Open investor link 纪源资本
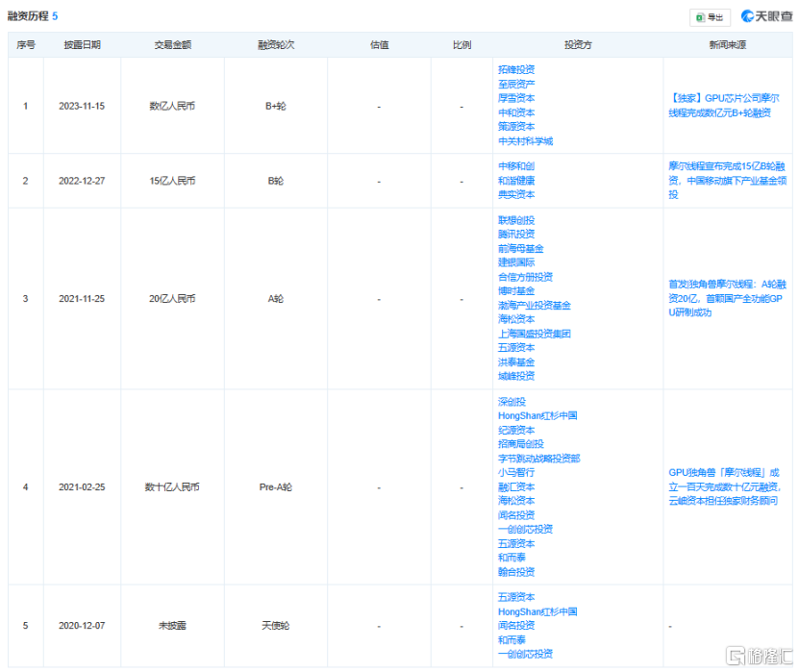 click(x=516, y=430)
